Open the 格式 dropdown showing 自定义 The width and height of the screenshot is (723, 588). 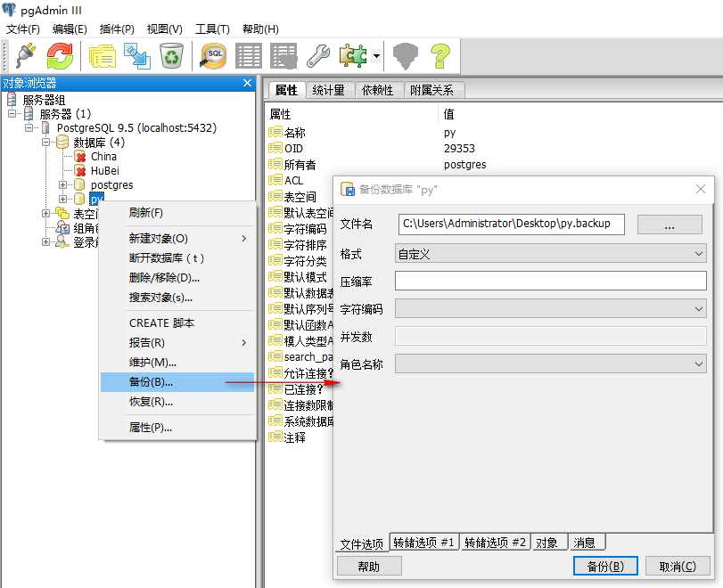click(551, 253)
